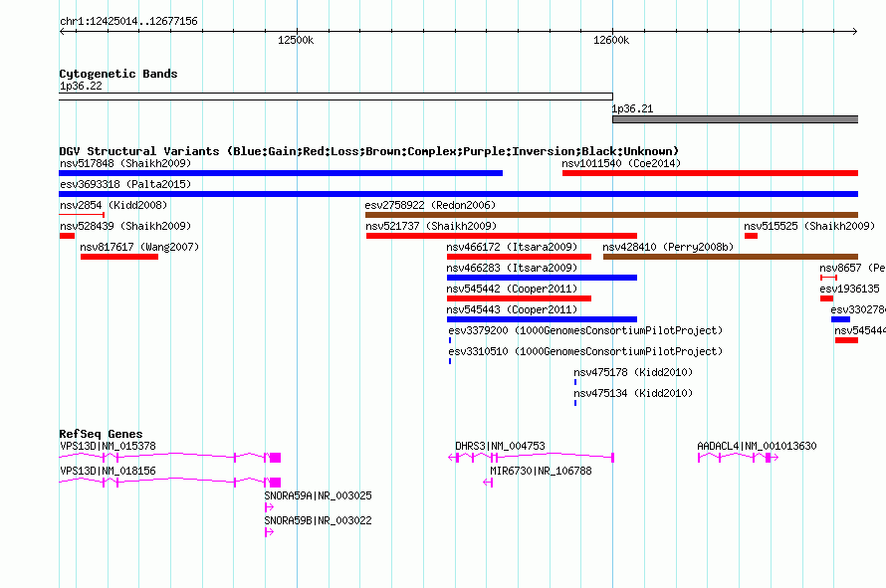
Task: Click the 1p36.21 gray cytogenetic band
Action: 735,119
